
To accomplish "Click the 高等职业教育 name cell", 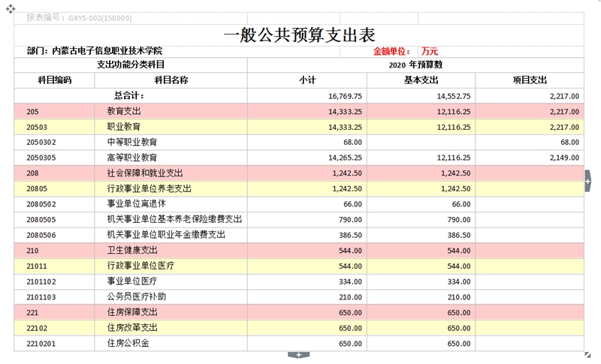I will pos(171,158).
